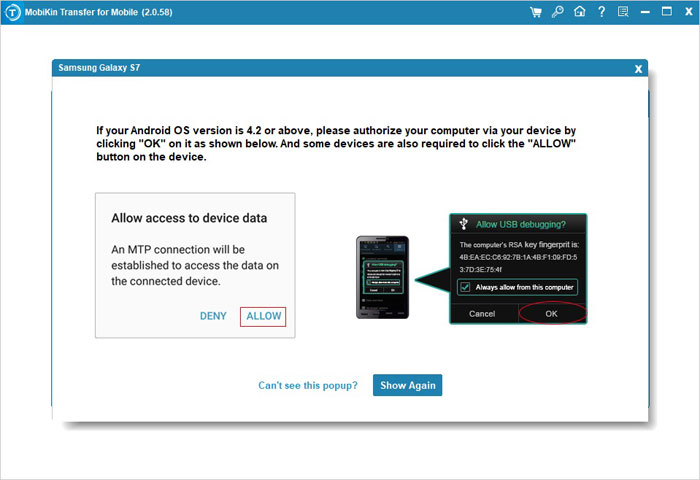Open the shopping cart purchase icon
The width and height of the screenshot is (700, 480).
click(536, 12)
